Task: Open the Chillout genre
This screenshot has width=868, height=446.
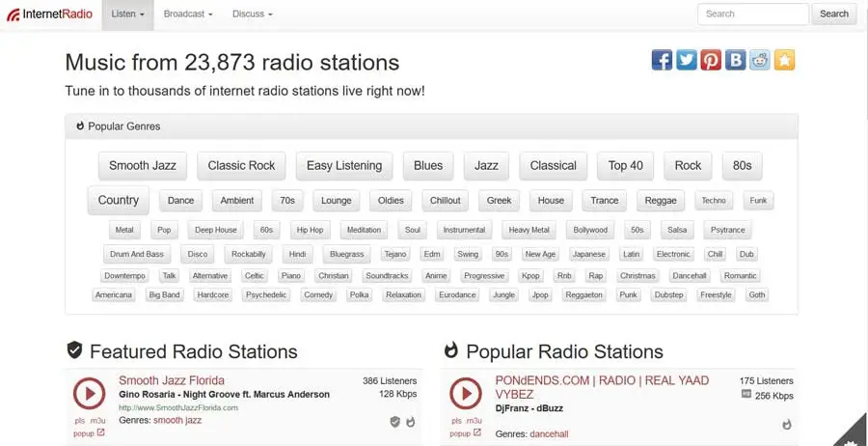Action: coord(445,201)
